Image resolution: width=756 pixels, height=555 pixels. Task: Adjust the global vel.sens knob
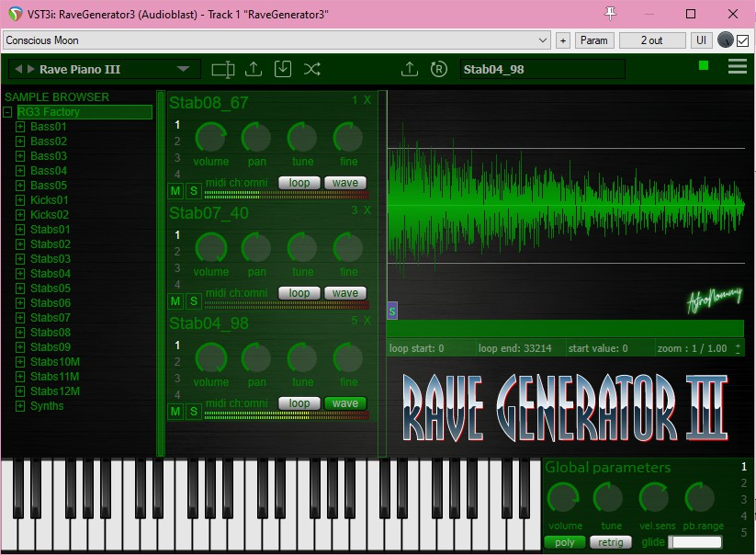[654, 498]
